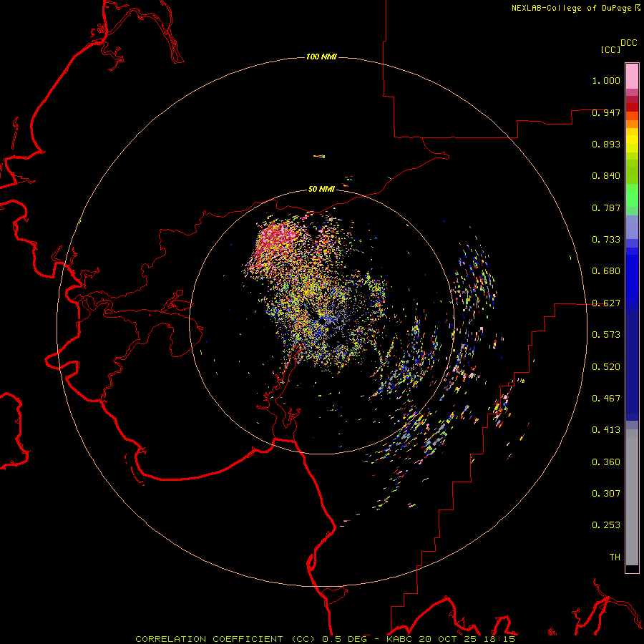Click the KABC radar site identifier

399,639
